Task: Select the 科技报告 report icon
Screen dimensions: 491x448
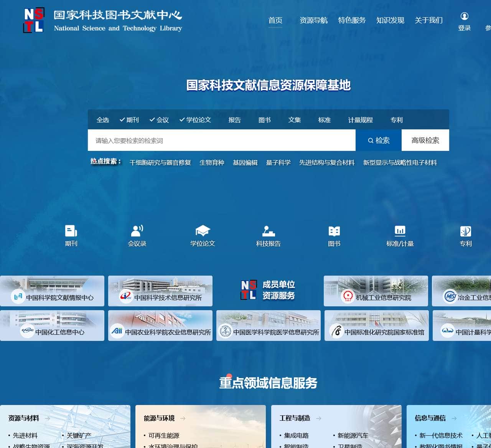Action: 268,231
